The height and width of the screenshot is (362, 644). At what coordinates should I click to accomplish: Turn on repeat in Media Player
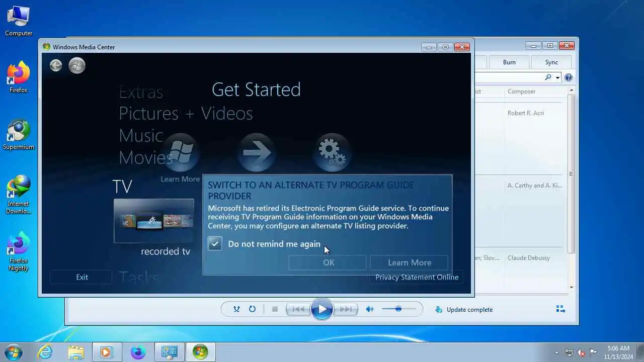252,309
